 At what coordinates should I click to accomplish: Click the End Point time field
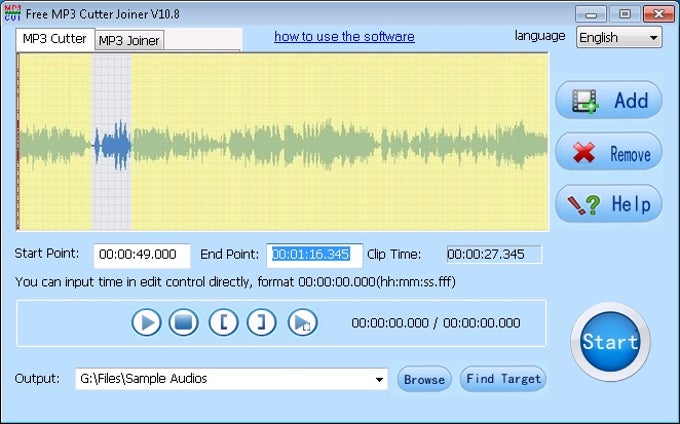314,255
